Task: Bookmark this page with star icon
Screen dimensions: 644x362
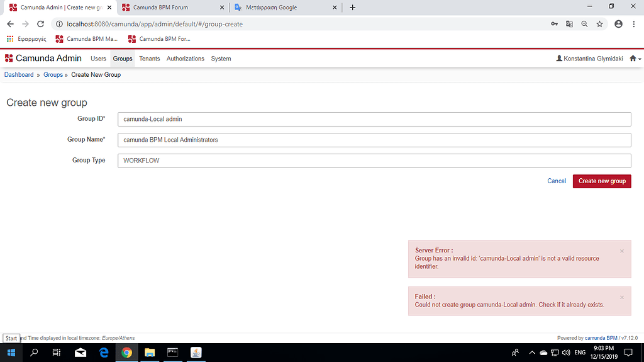Action: pyautogui.click(x=599, y=24)
